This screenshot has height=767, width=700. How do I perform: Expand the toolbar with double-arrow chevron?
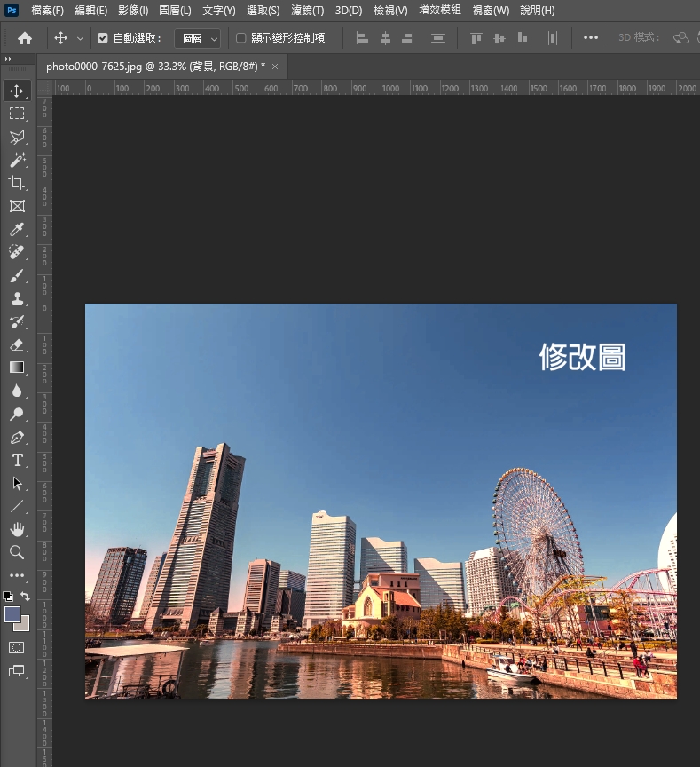[x=8, y=59]
